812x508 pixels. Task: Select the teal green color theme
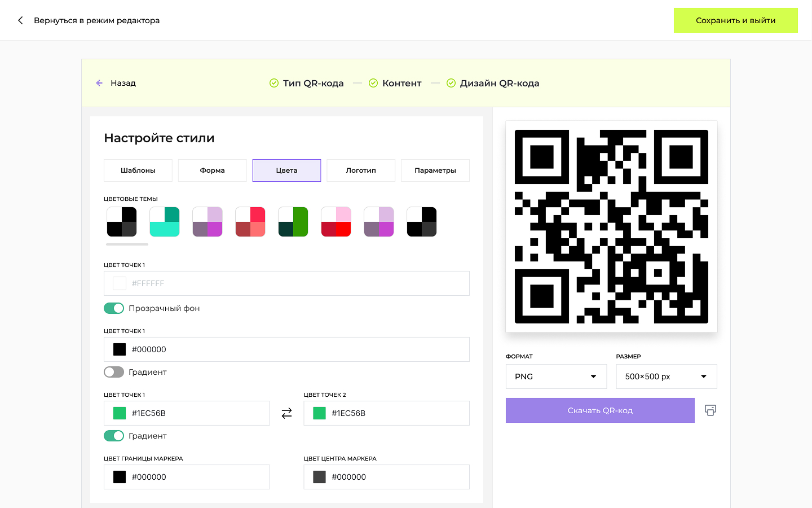[165, 222]
